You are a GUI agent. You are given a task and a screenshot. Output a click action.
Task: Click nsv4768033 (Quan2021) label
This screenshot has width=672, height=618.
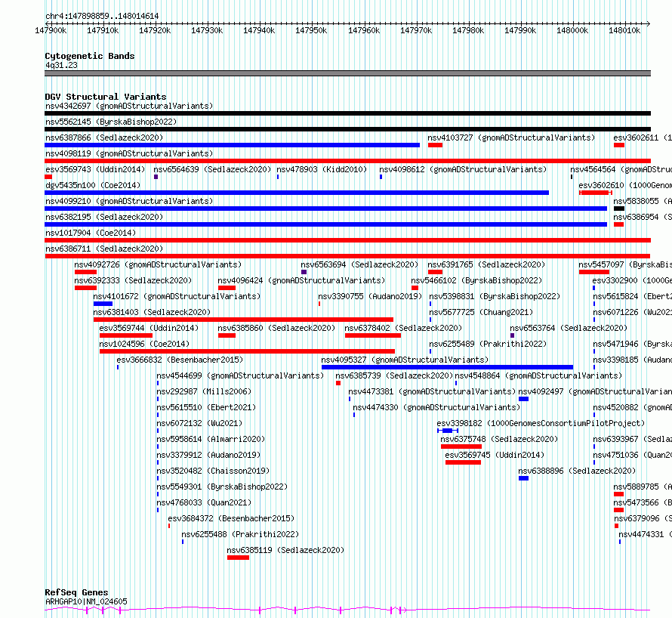pyautogui.click(x=204, y=502)
